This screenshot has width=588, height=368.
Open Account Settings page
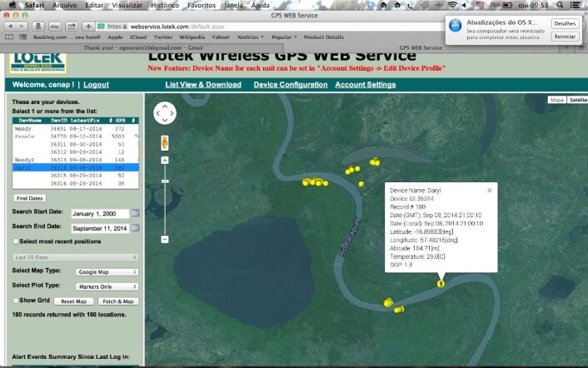click(x=366, y=85)
